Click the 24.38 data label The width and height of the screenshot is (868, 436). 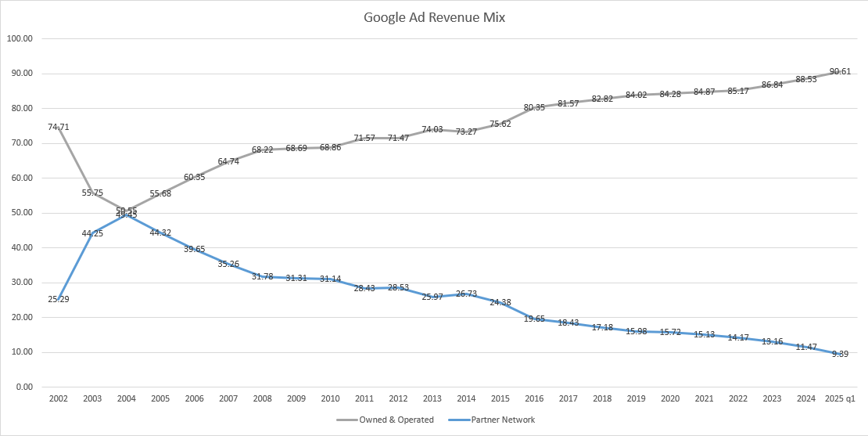[500, 302]
